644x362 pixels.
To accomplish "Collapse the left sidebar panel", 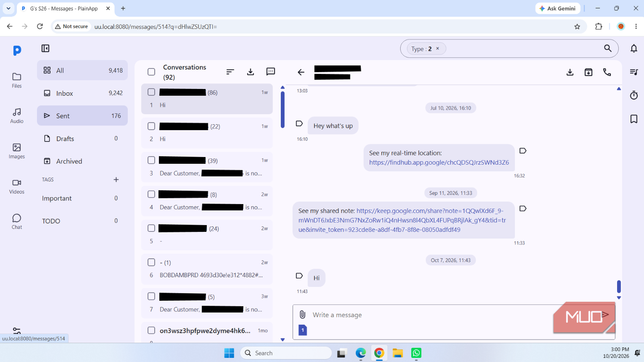I will click(x=45, y=48).
